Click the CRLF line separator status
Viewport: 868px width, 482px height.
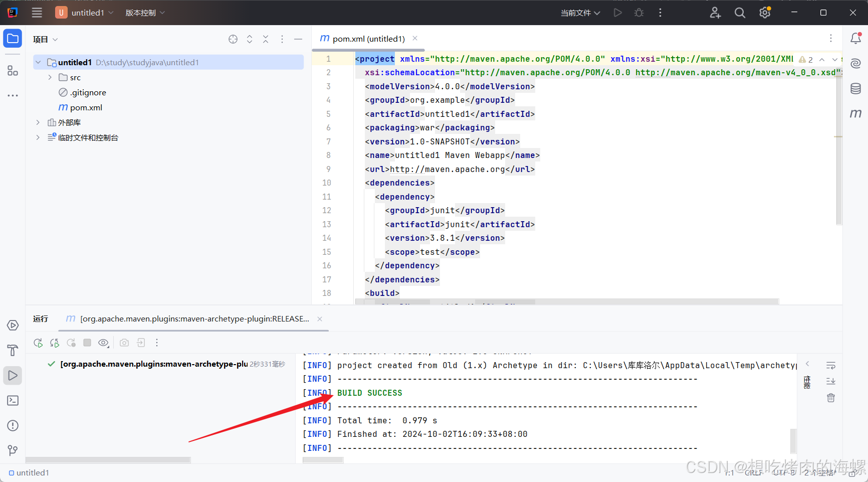click(753, 472)
